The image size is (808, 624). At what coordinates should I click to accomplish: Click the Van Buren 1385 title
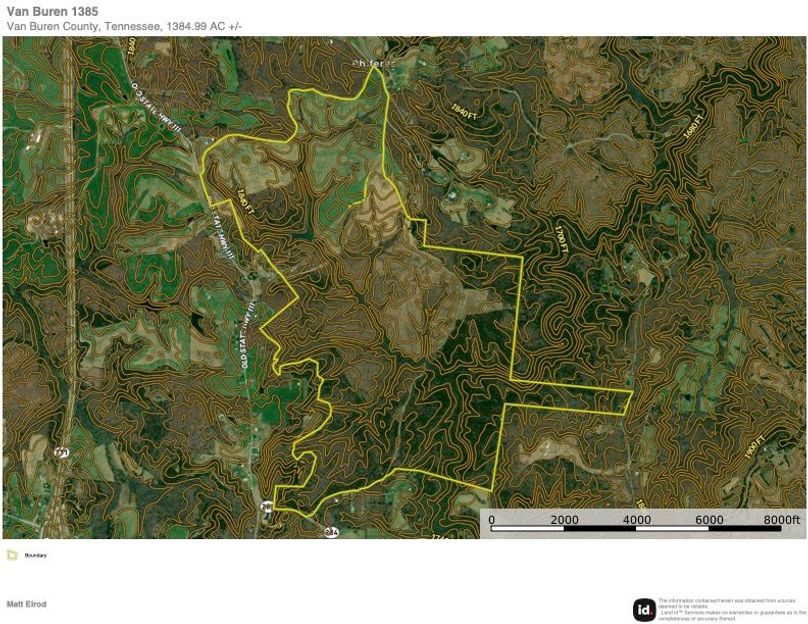(x=52, y=11)
